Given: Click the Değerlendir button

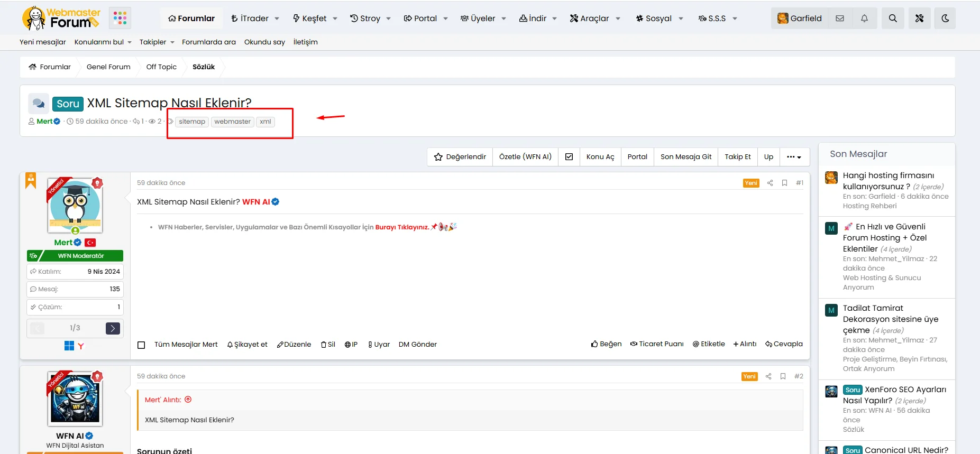Looking at the screenshot, I should pyautogui.click(x=460, y=157).
